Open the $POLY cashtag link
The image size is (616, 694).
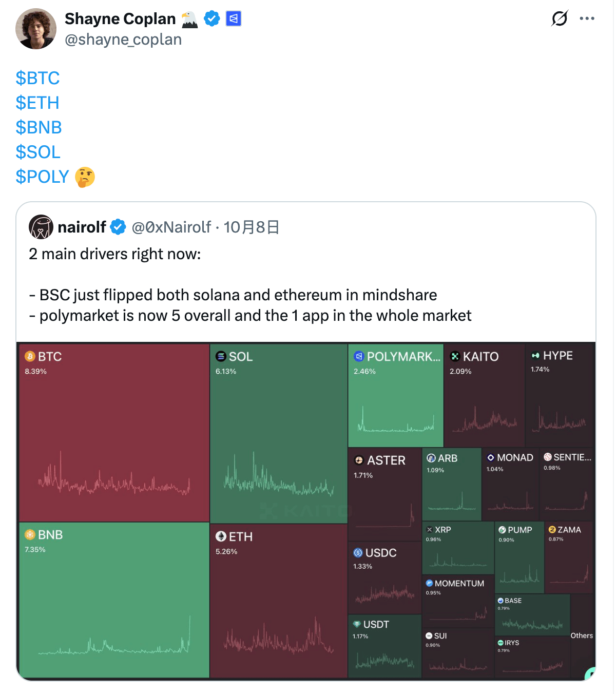click(43, 177)
